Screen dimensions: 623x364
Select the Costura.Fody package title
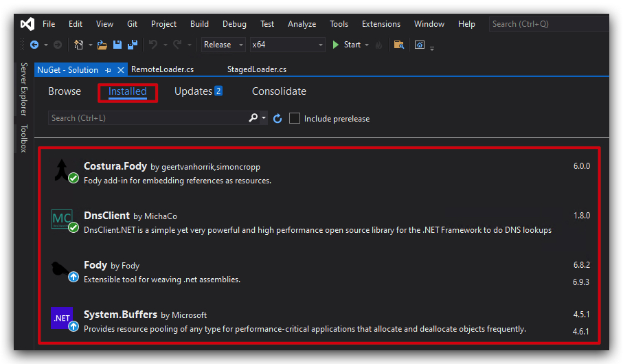coord(115,166)
